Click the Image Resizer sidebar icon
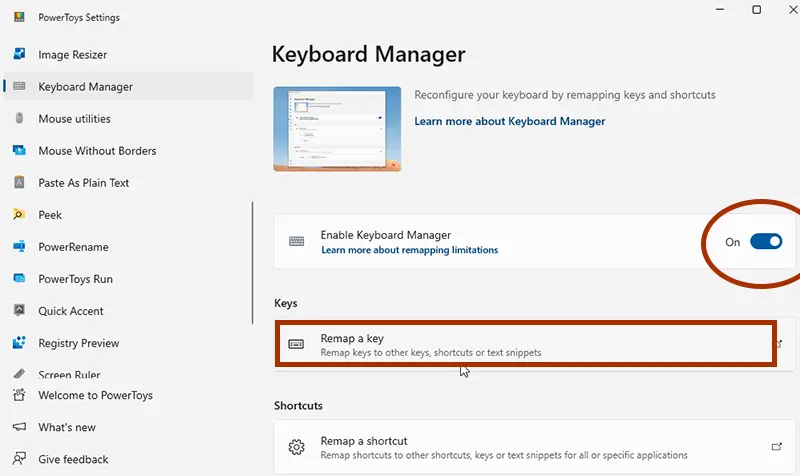 pyautogui.click(x=19, y=54)
